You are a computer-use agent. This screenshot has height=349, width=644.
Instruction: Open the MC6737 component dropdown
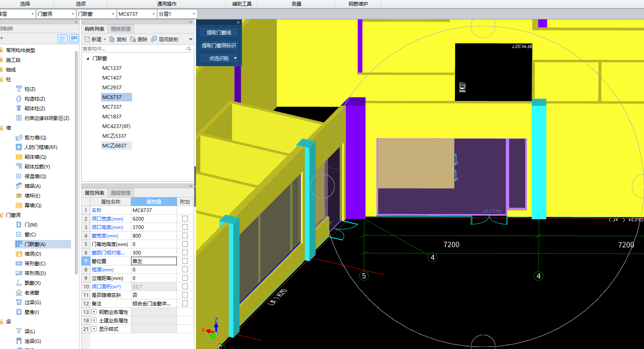(x=154, y=14)
